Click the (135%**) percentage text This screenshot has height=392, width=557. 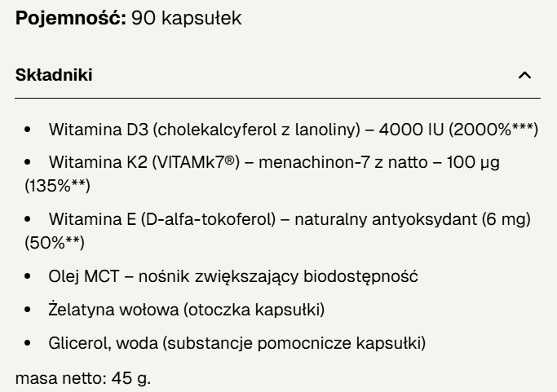(58, 187)
